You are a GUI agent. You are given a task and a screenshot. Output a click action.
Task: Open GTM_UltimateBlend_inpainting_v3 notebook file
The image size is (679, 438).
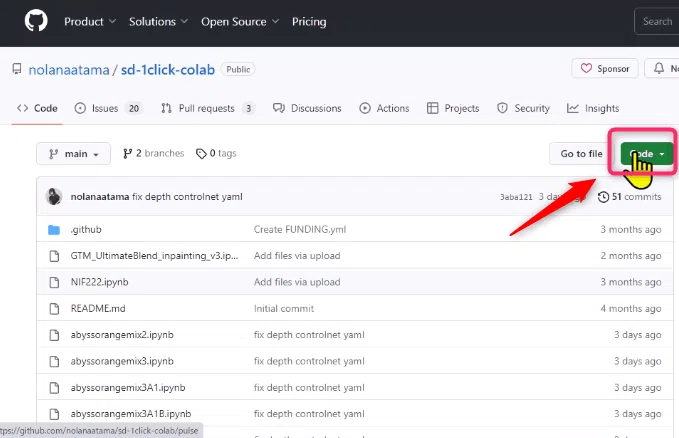coord(154,256)
